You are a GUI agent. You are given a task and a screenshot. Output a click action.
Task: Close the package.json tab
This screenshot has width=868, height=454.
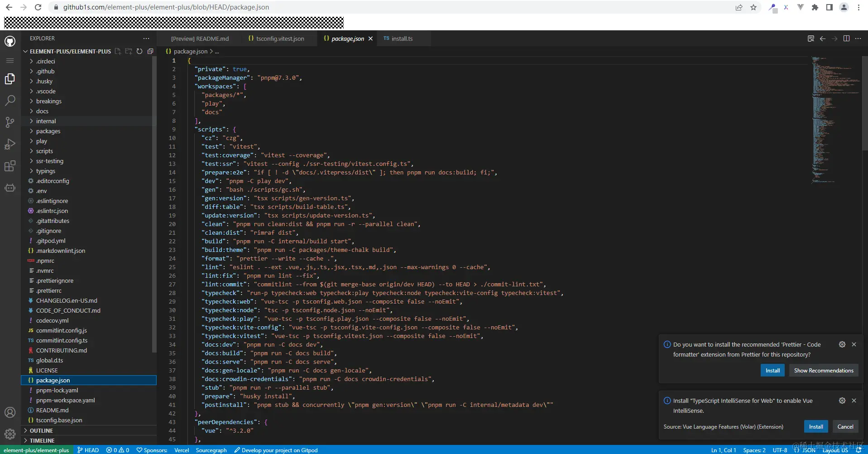pos(370,39)
